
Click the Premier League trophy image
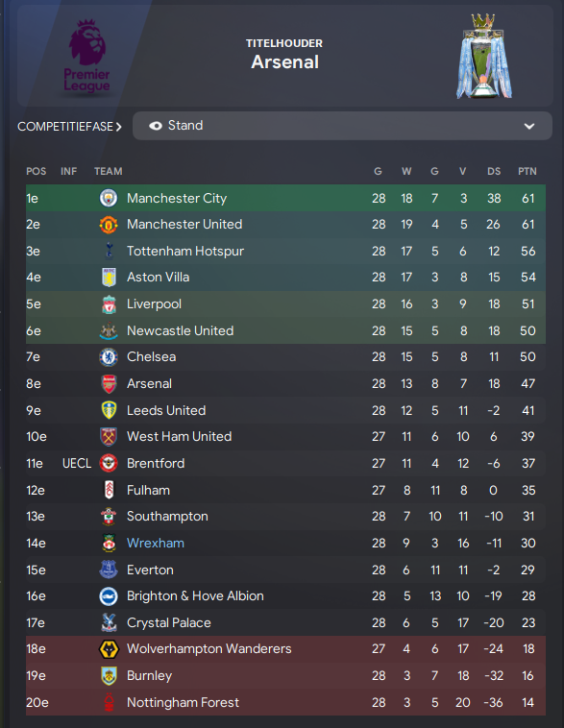(483, 56)
